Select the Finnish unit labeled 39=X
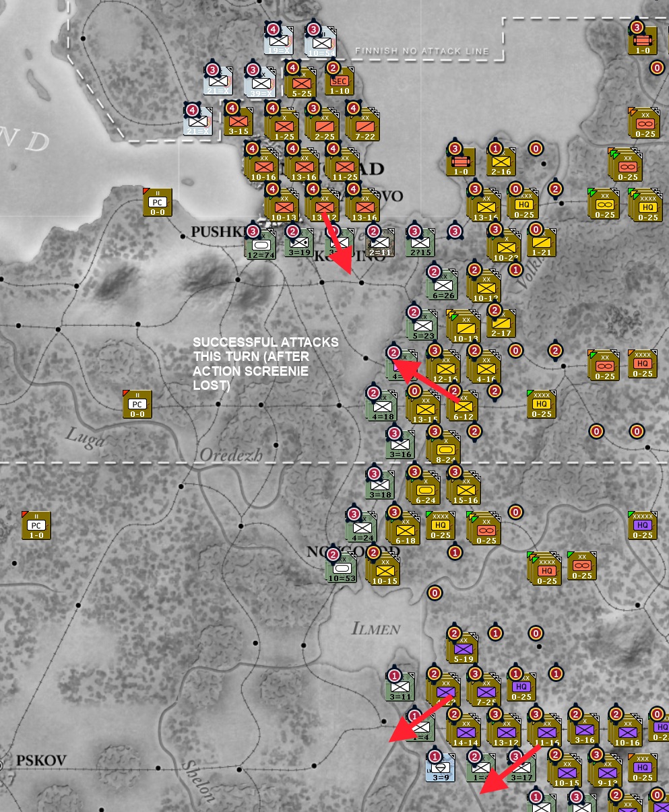The width and height of the screenshot is (669, 812). point(259,82)
